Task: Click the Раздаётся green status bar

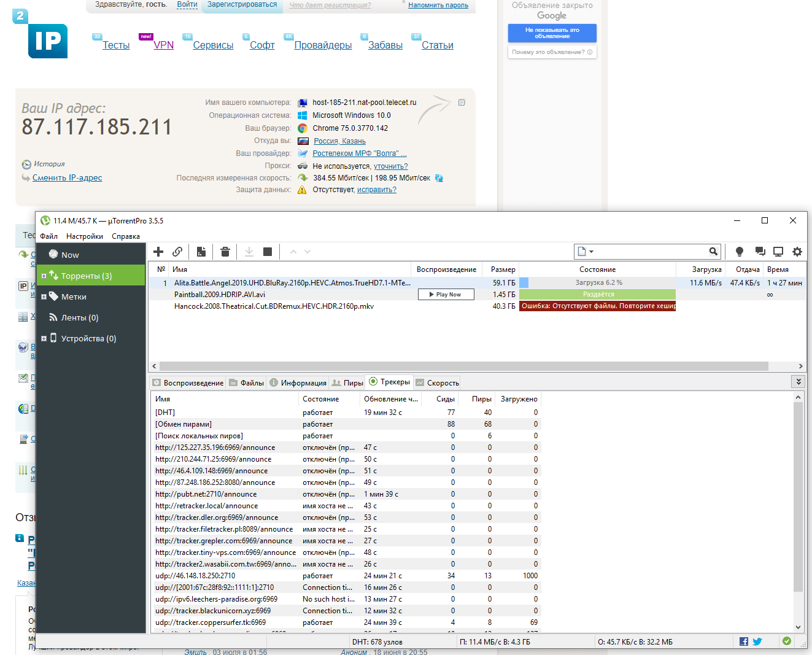Action: (597, 295)
